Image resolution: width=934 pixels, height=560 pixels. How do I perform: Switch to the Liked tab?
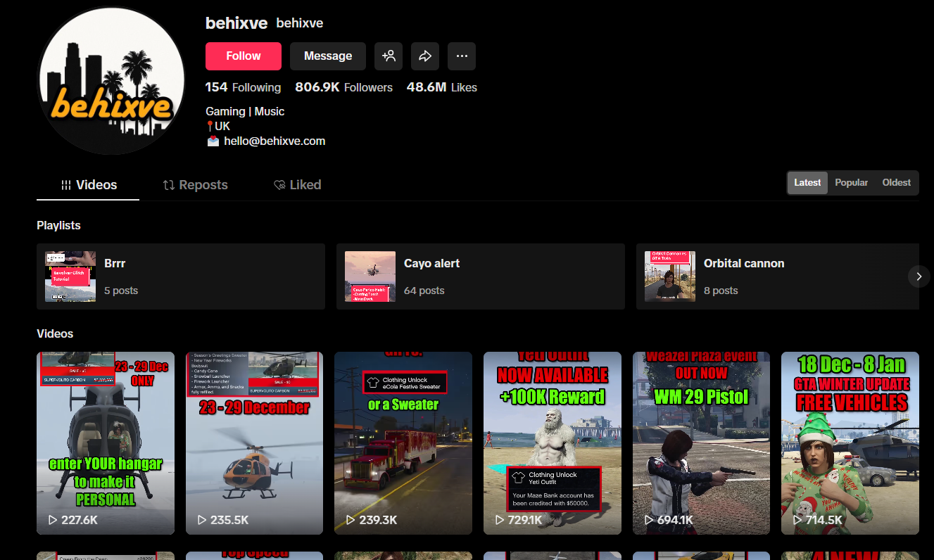[x=297, y=185]
